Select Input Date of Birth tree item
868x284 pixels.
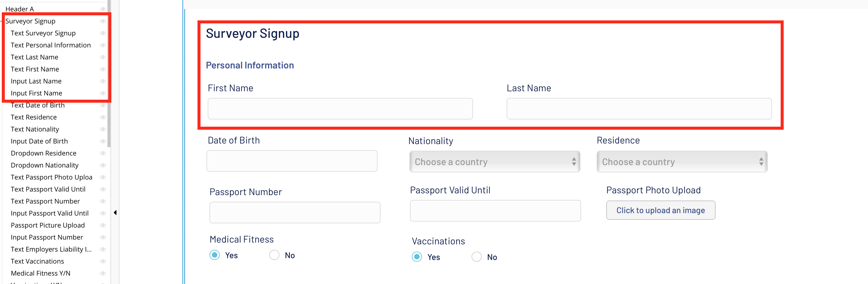pos(39,141)
